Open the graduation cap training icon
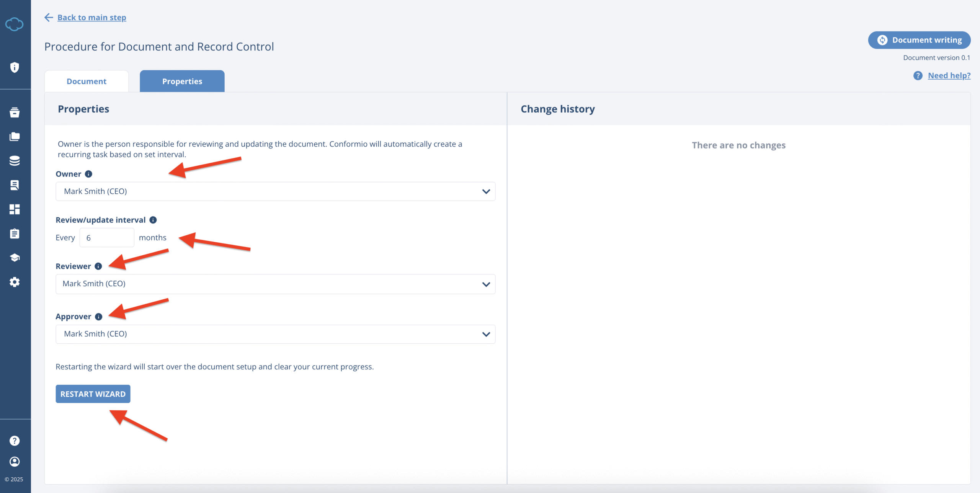 (15, 258)
